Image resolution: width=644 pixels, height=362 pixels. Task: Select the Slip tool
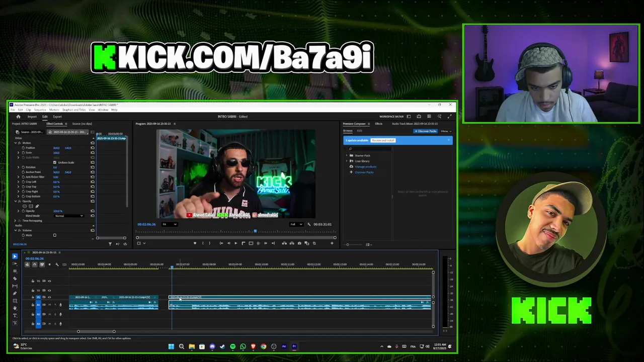pos(15,286)
